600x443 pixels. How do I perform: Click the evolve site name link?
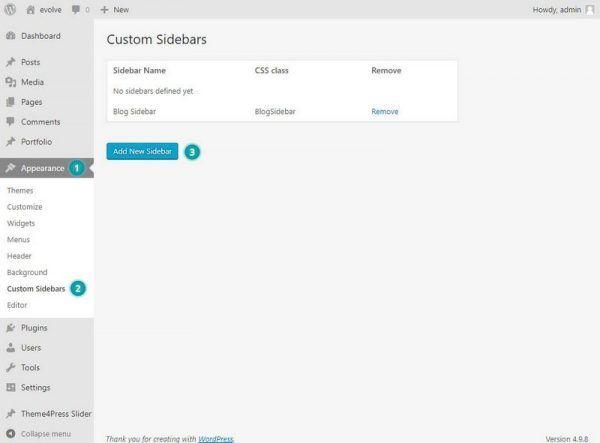coord(51,10)
